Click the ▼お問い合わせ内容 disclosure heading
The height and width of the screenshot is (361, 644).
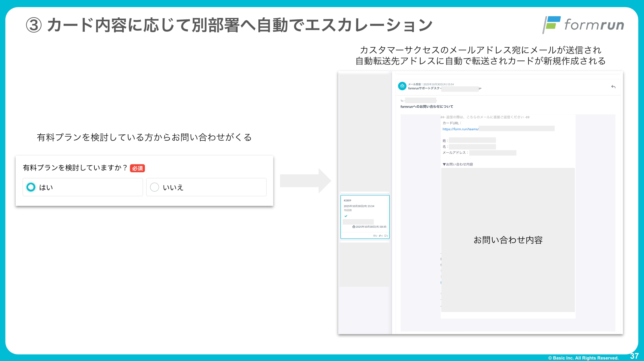(x=458, y=164)
